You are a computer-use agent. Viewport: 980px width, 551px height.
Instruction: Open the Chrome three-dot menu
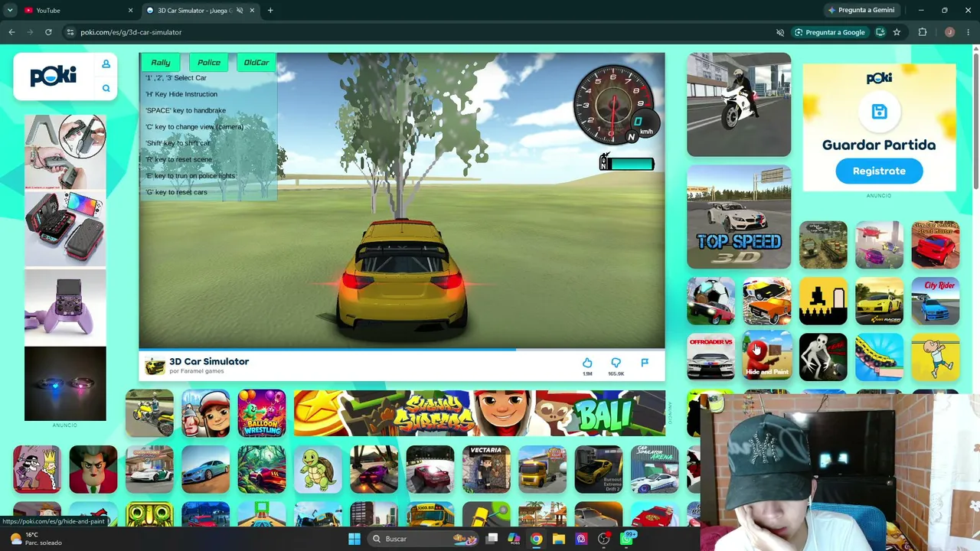(x=968, y=32)
